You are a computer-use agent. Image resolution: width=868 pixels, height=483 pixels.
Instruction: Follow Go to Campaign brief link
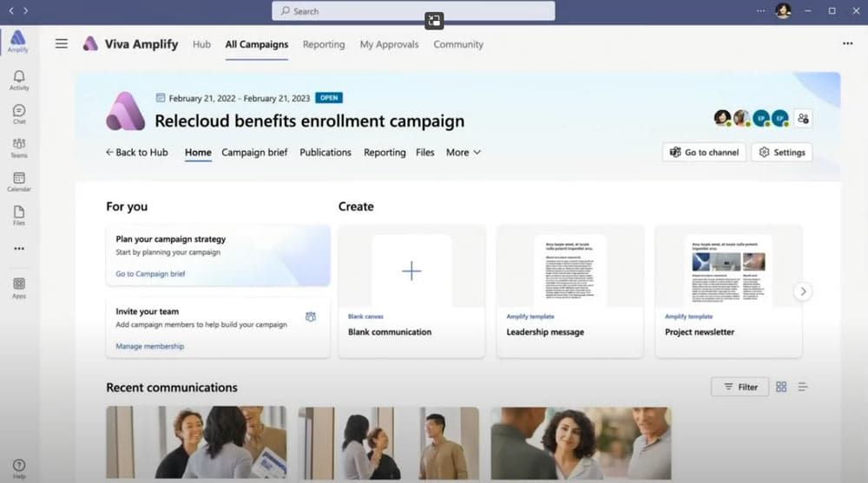(150, 273)
